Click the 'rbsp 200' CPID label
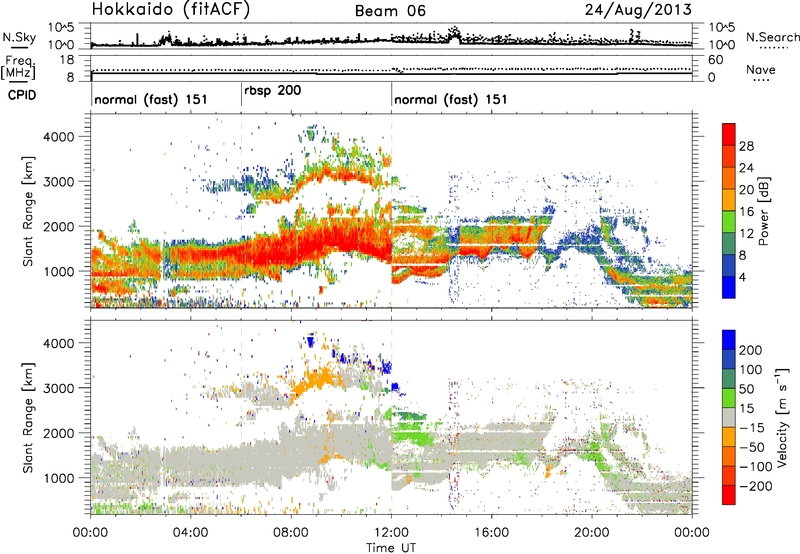Screen dimensions: 800x554 point(272,91)
